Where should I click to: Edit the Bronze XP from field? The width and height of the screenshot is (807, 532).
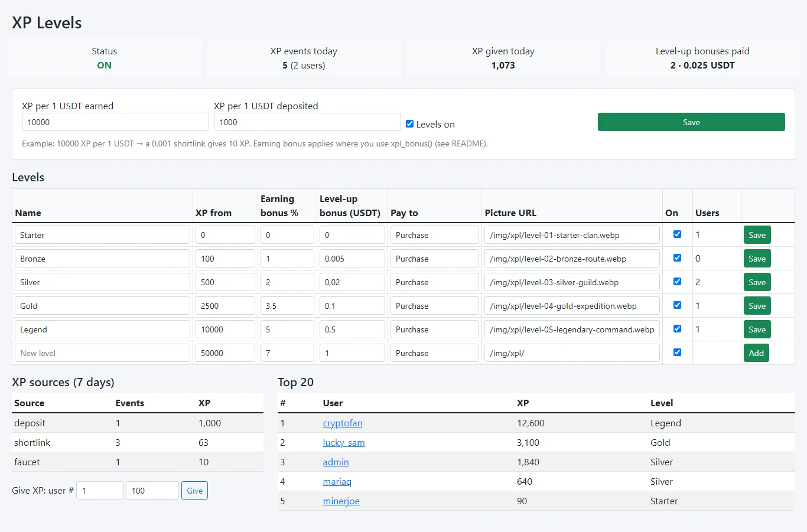click(x=225, y=259)
